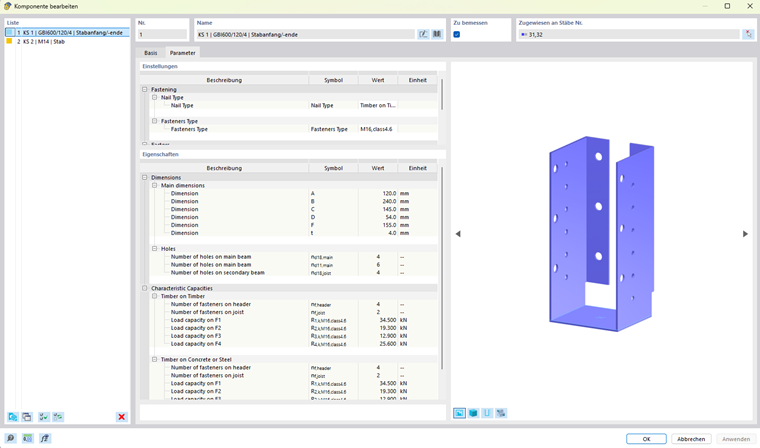760x448 pixels.
Task: Switch to the Basis tab
Action: click(x=151, y=53)
